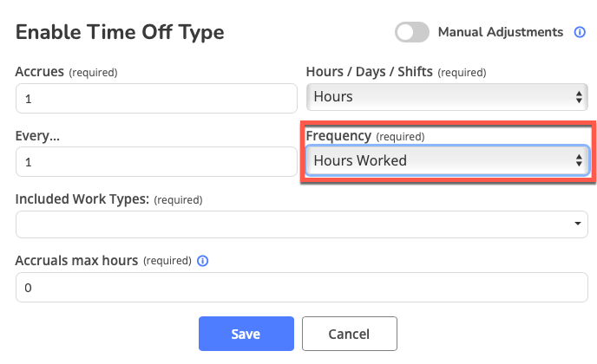Click the Accrues field label
597x364 pixels.
point(39,71)
